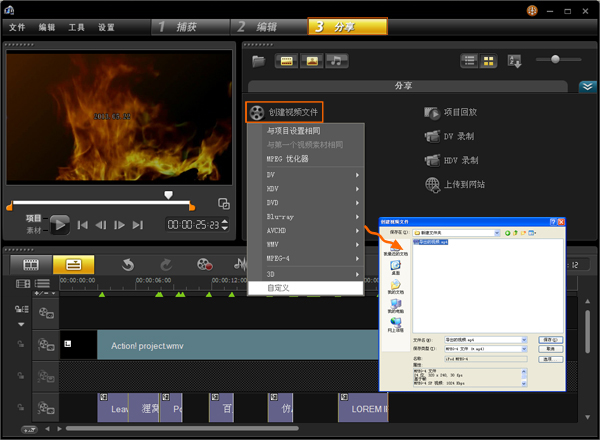This screenshot has height=440, width=600.
Task: Jump to start of preview
Action: (83, 225)
